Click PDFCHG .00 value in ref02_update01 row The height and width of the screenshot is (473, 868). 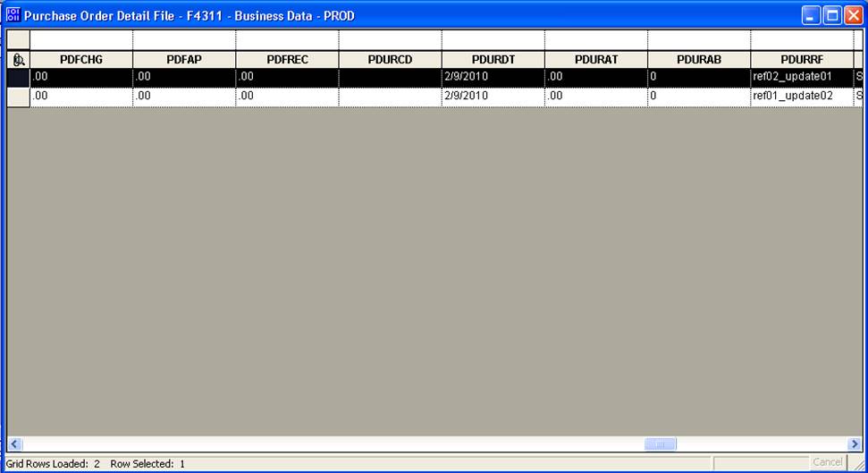pyautogui.click(x=81, y=77)
